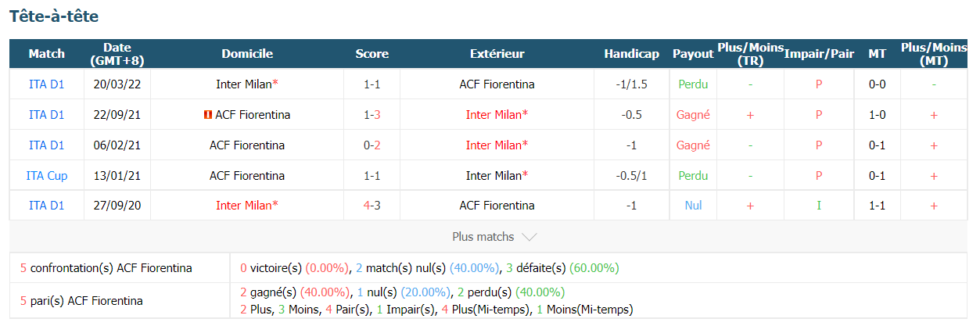Expand the Plus matchs chevron arrow
Screen dimensions: 980x326
[529, 237]
